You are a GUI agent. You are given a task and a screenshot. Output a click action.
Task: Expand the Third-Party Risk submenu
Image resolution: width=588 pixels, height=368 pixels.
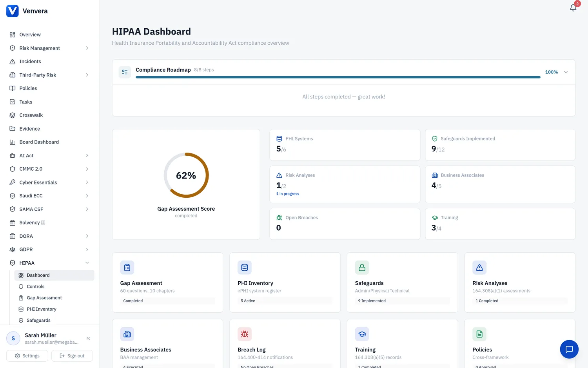tap(87, 75)
